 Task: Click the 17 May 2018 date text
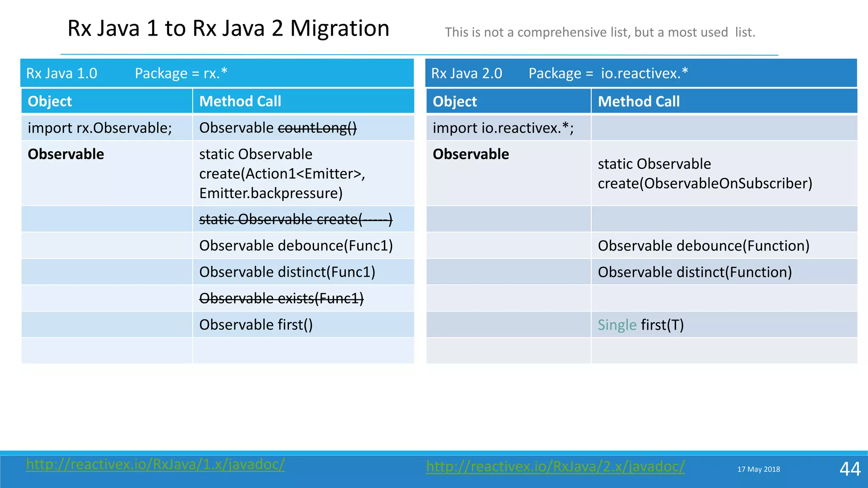point(759,469)
